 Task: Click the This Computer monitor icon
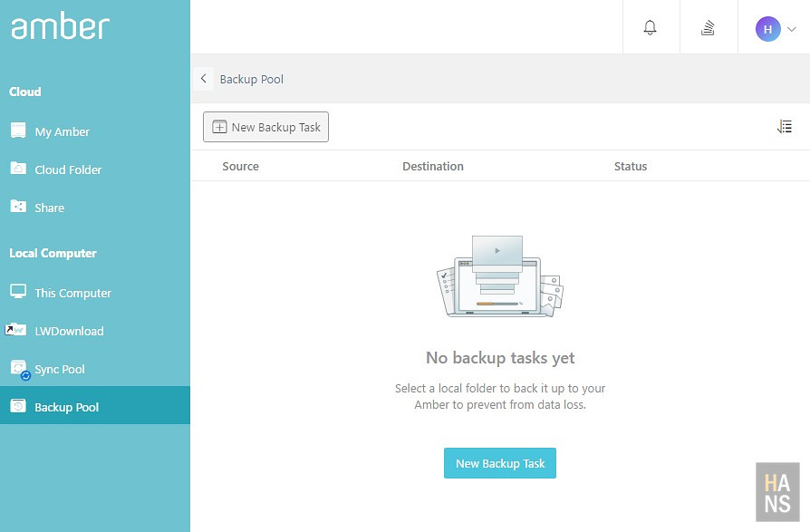click(18, 291)
